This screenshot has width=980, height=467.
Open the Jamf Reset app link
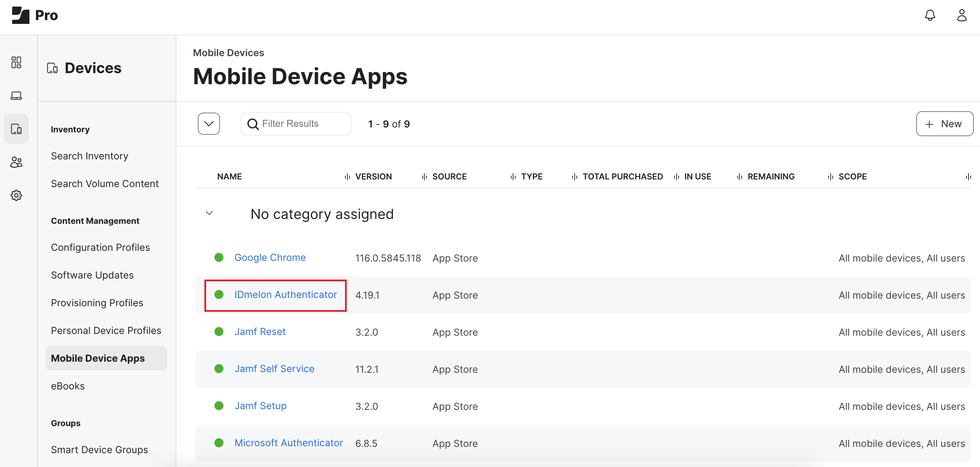pyautogui.click(x=260, y=332)
